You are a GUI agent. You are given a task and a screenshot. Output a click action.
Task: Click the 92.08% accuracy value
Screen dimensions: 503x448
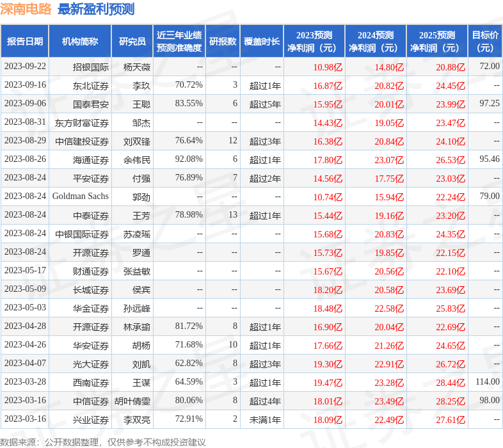point(189,159)
